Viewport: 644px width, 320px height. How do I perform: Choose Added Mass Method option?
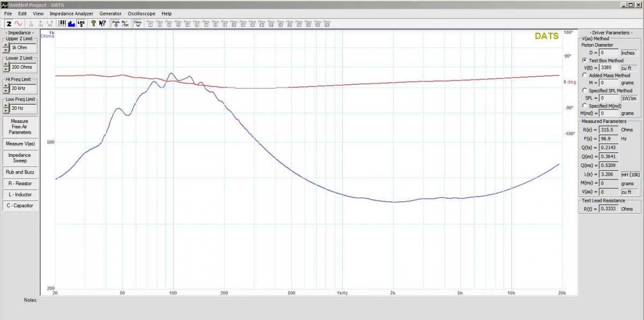584,76
